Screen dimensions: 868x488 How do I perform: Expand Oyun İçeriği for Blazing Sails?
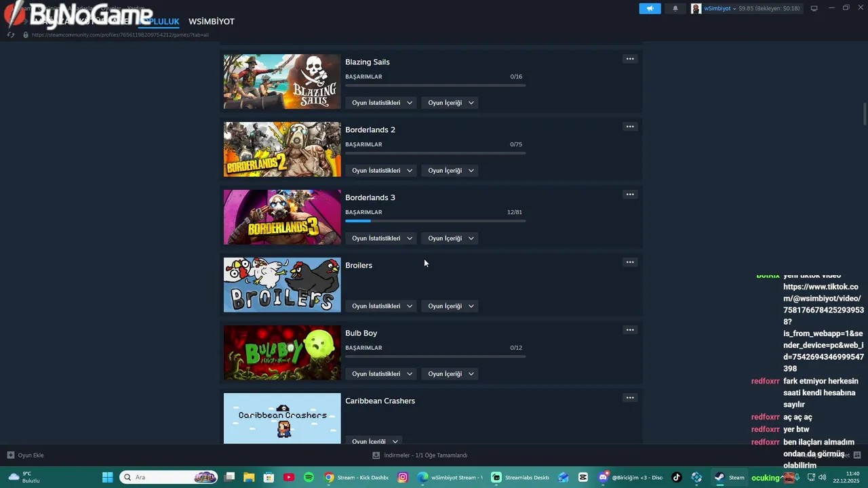pos(450,103)
